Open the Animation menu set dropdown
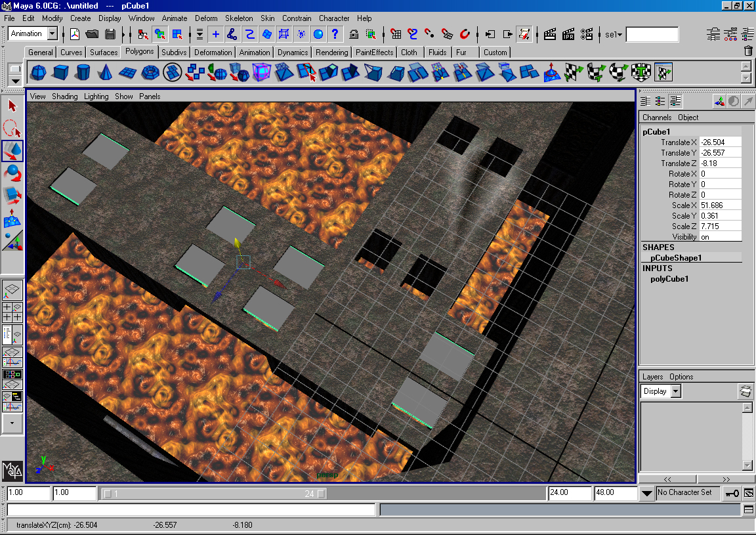This screenshot has width=756, height=535. pos(52,34)
